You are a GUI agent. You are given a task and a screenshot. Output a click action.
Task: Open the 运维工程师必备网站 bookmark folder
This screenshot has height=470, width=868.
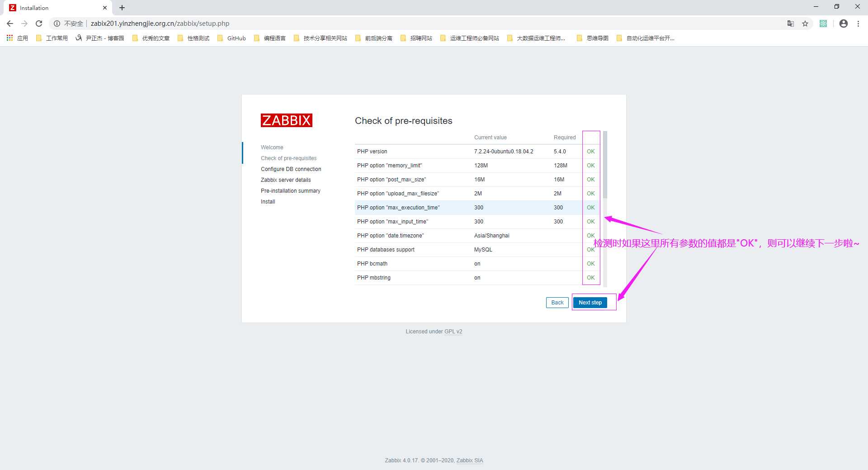tap(470, 38)
